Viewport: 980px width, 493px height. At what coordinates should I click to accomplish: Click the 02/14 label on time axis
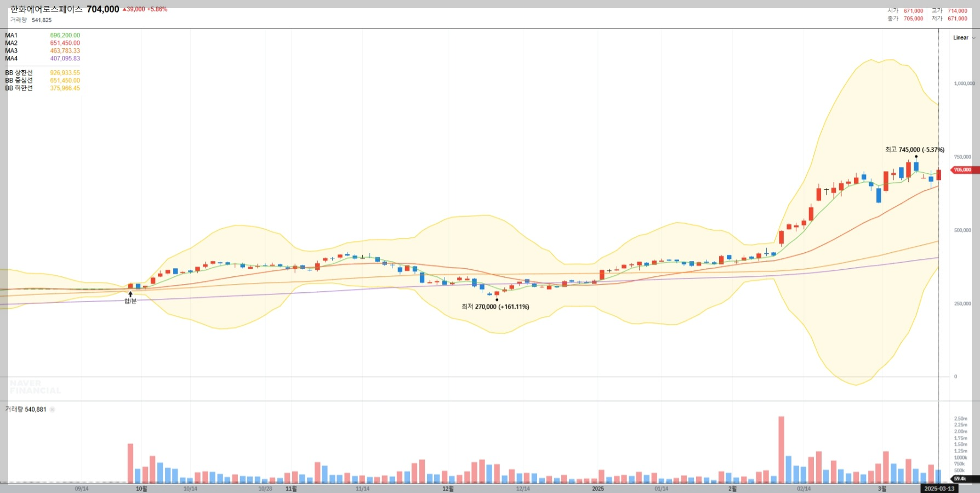[804, 489]
